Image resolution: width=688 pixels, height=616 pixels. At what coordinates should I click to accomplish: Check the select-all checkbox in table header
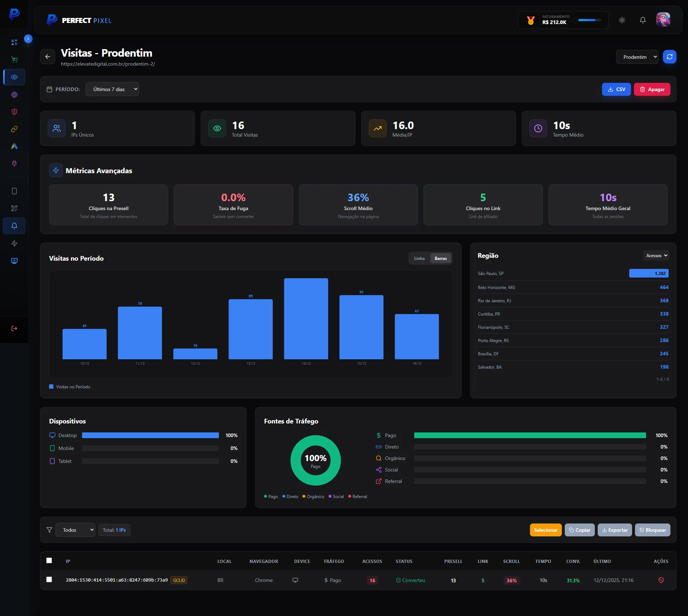49,560
